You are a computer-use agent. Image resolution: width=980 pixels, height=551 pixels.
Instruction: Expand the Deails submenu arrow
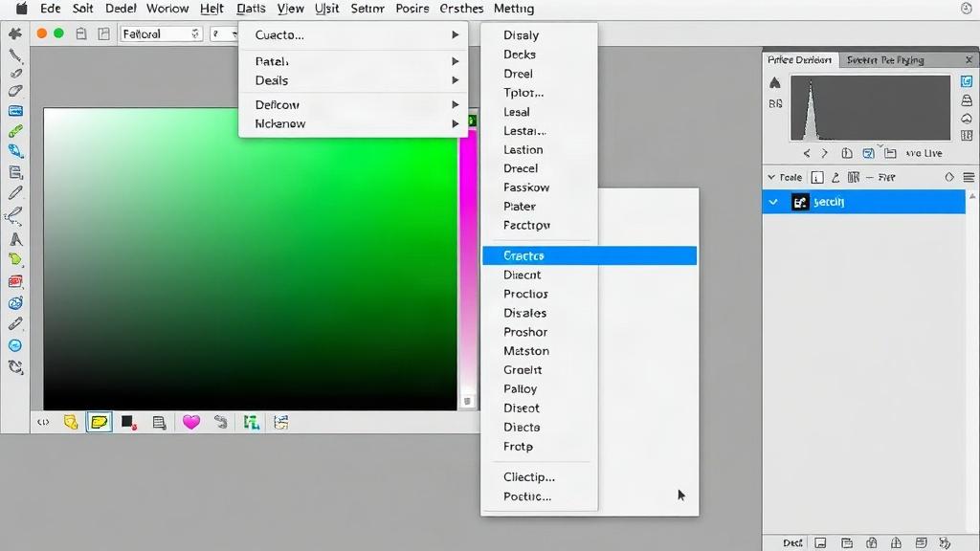pyautogui.click(x=456, y=80)
